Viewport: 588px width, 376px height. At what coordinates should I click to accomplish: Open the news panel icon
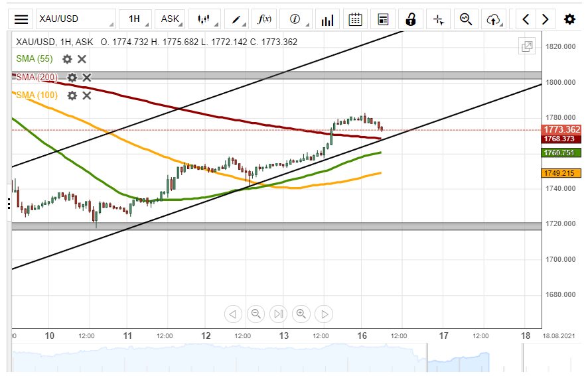[383, 19]
